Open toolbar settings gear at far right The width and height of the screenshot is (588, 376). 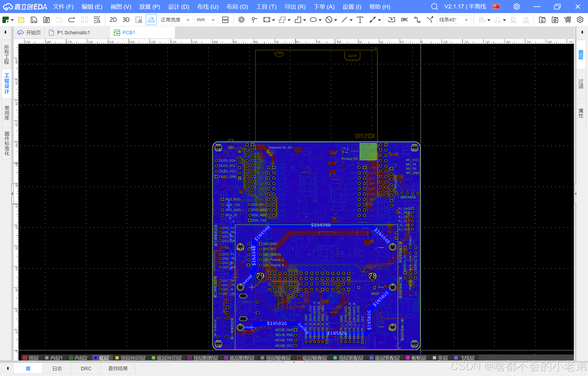tap(580, 20)
